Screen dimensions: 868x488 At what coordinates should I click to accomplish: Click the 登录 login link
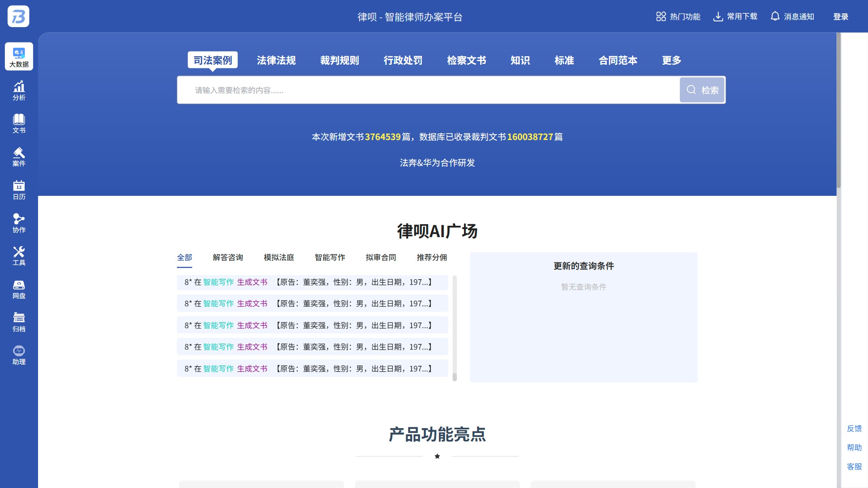(x=840, y=16)
